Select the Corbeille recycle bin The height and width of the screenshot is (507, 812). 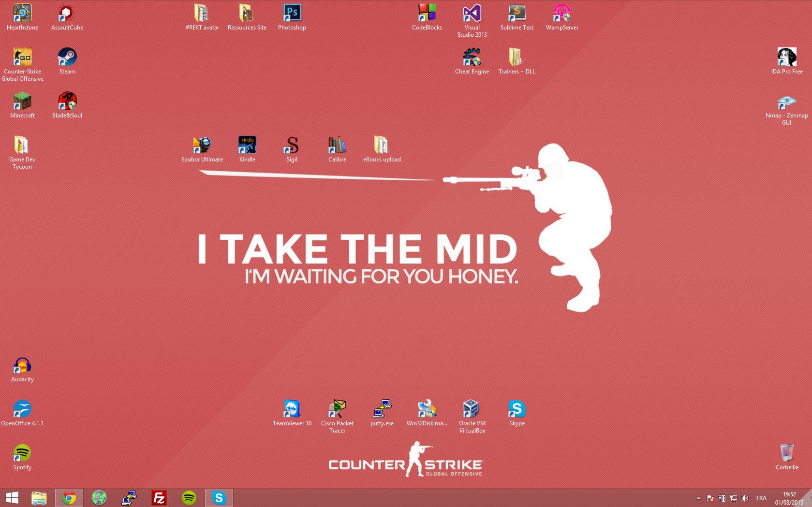coord(787,457)
